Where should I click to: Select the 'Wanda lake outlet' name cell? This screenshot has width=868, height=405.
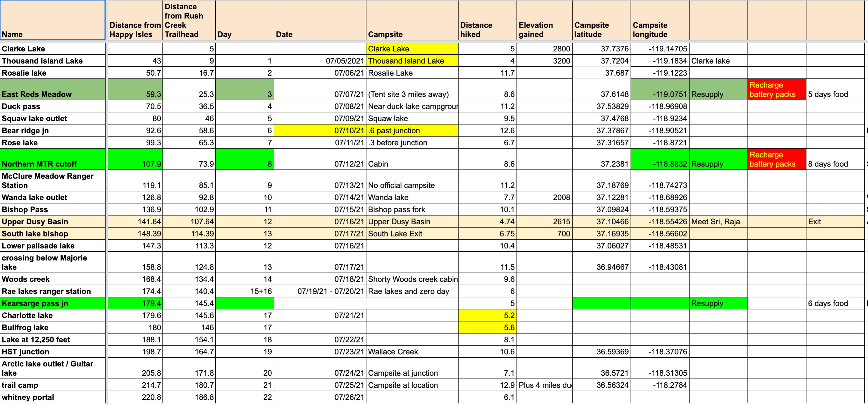click(x=53, y=197)
